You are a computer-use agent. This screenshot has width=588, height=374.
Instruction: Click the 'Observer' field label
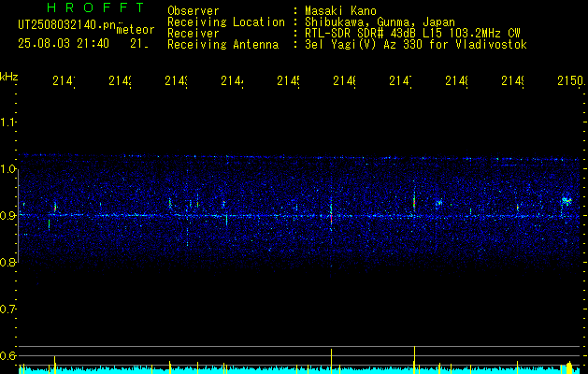pos(194,11)
